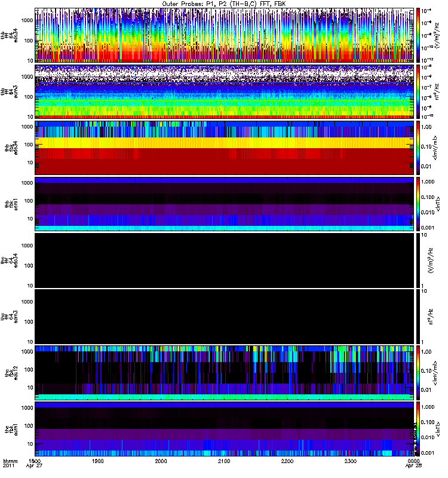This screenshot has height=478, width=448.
Task: Click the top (V/m)²/Hz color bar
Action: [x=418, y=35]
